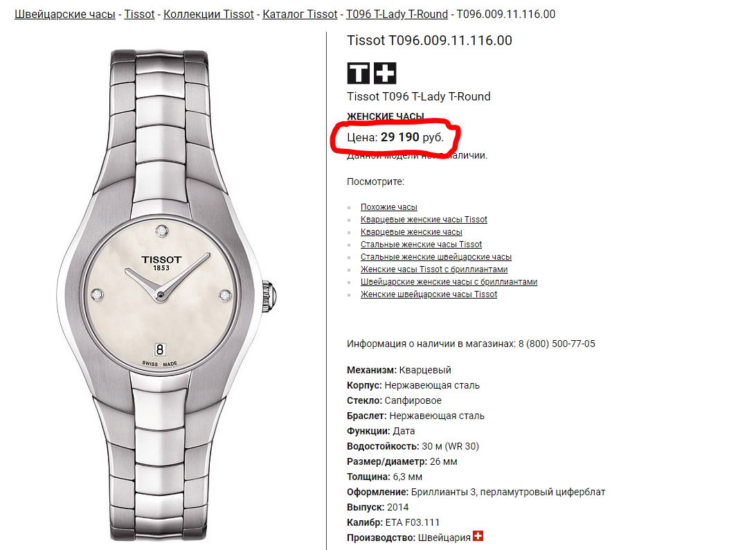Navigate to Коллекции Tissot breadcrumb
756x550 pixels.
208,15
